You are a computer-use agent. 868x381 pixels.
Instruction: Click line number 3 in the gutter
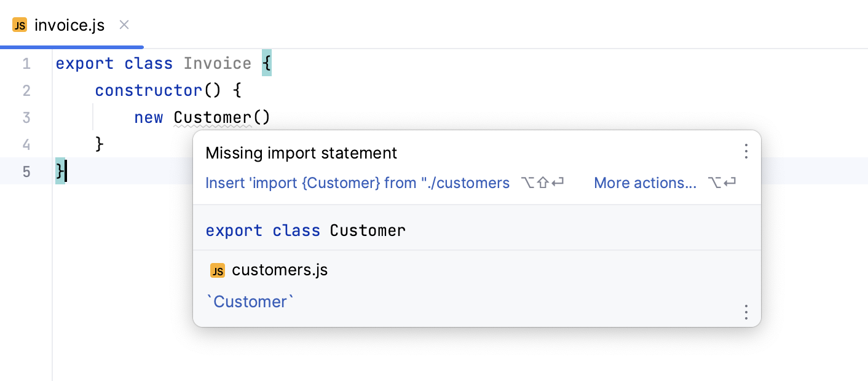coord(26,117)
